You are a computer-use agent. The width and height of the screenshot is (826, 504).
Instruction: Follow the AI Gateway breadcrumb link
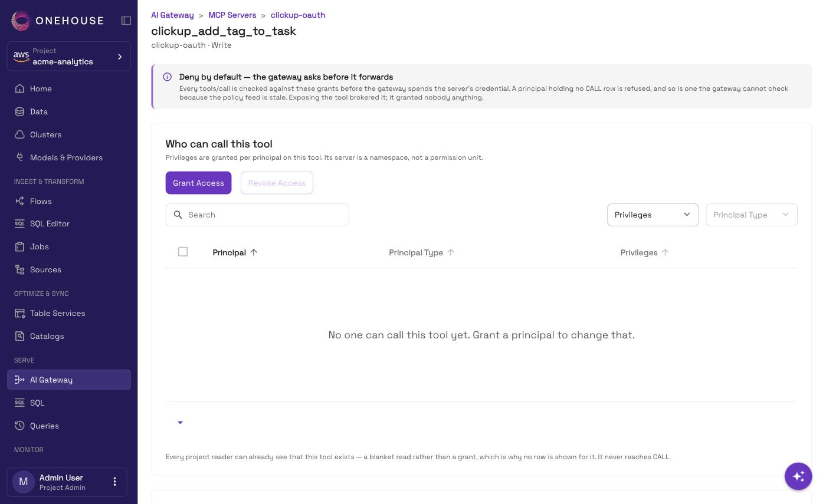[172, 15]
